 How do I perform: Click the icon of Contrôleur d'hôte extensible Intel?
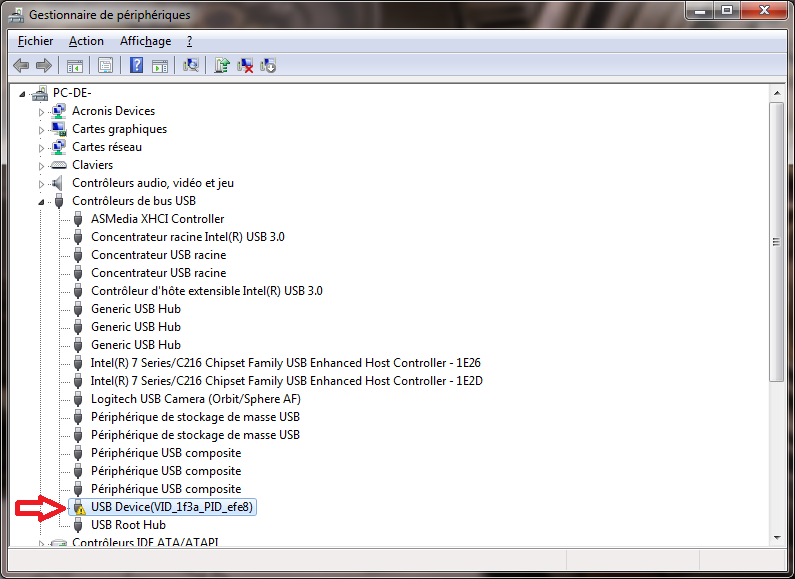point(78,291)
